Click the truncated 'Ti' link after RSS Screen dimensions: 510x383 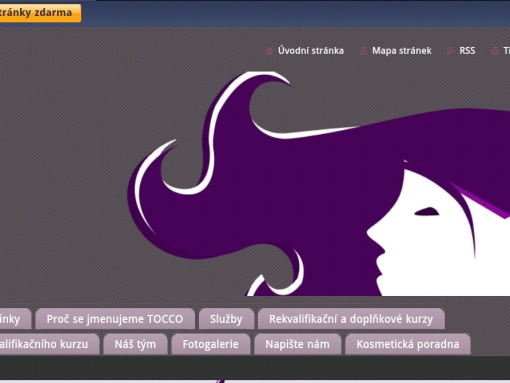(506, 51)
